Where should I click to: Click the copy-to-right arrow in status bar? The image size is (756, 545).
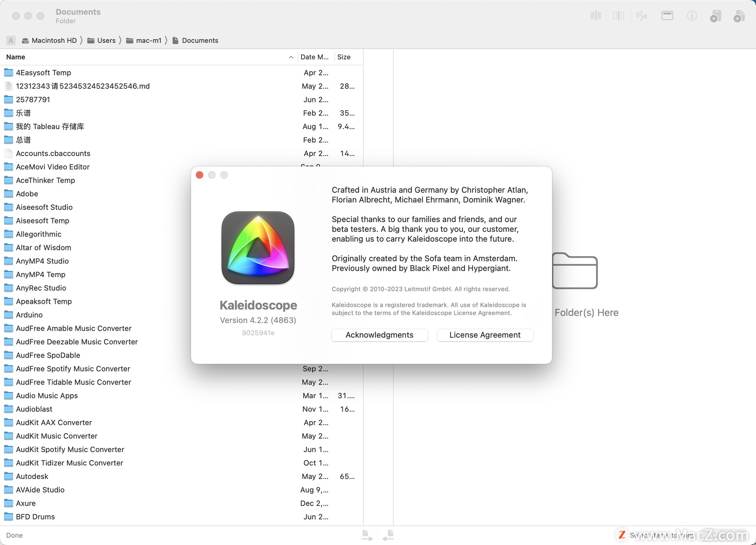click(x=367, y=535)
